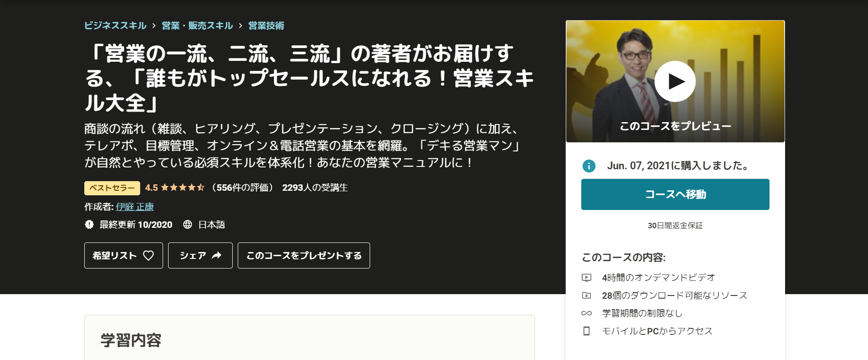Click the heart icon in 希望リスト button

[x=148, y=255]
